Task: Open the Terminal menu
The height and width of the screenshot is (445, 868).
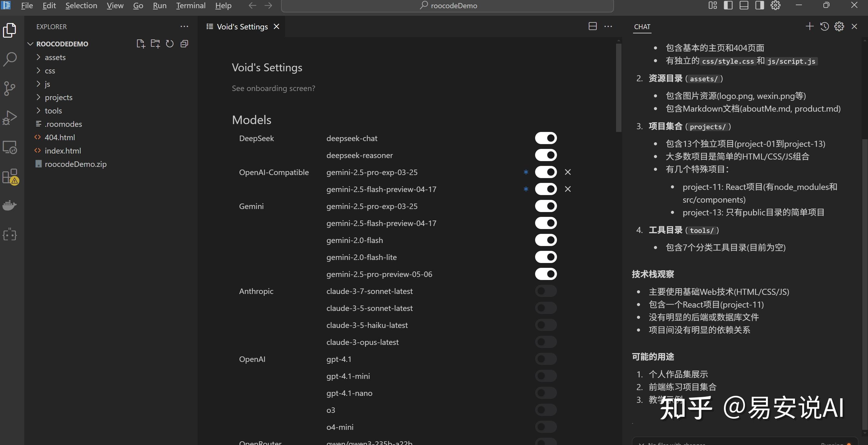Action: coord(190,6)
